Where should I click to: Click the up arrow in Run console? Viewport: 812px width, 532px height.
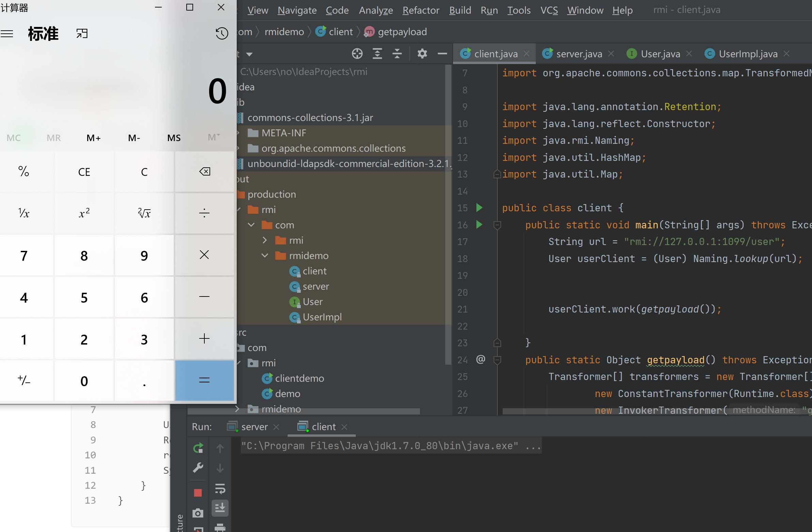coord(220,449)
